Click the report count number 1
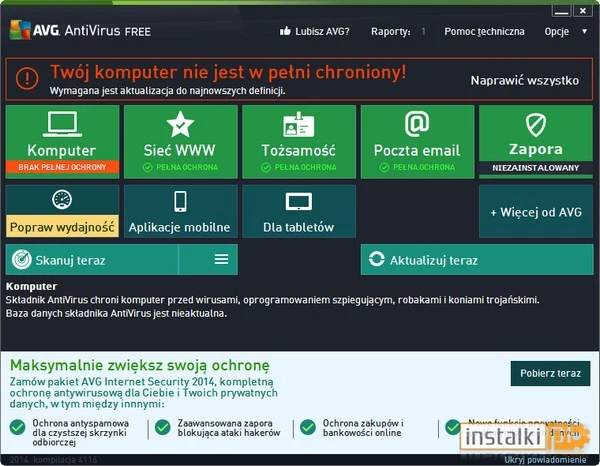Screen dimensions: 600x466 pos(423,31)
